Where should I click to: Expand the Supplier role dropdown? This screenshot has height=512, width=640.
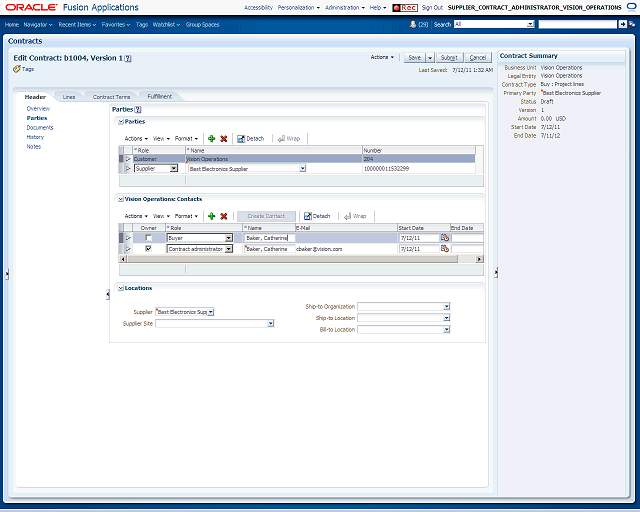pos(174,169)
